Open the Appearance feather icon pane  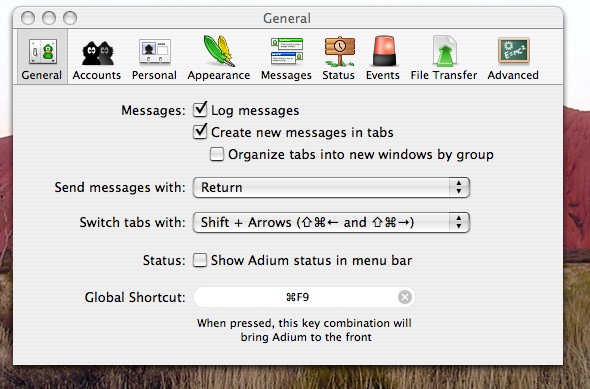click(x=219, y=58)
